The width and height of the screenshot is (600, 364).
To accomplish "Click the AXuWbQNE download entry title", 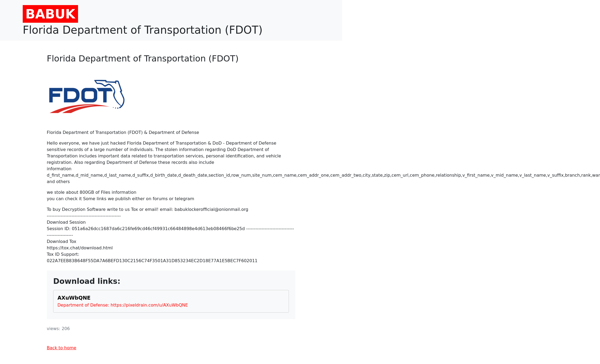I will (74, 298).
